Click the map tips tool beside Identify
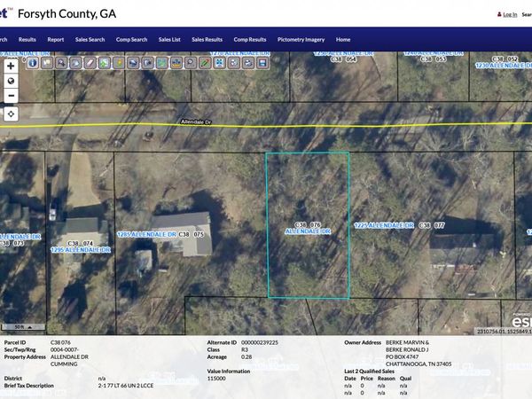The height and width of the screenshot is (399, 532). (x=47, y=63)
